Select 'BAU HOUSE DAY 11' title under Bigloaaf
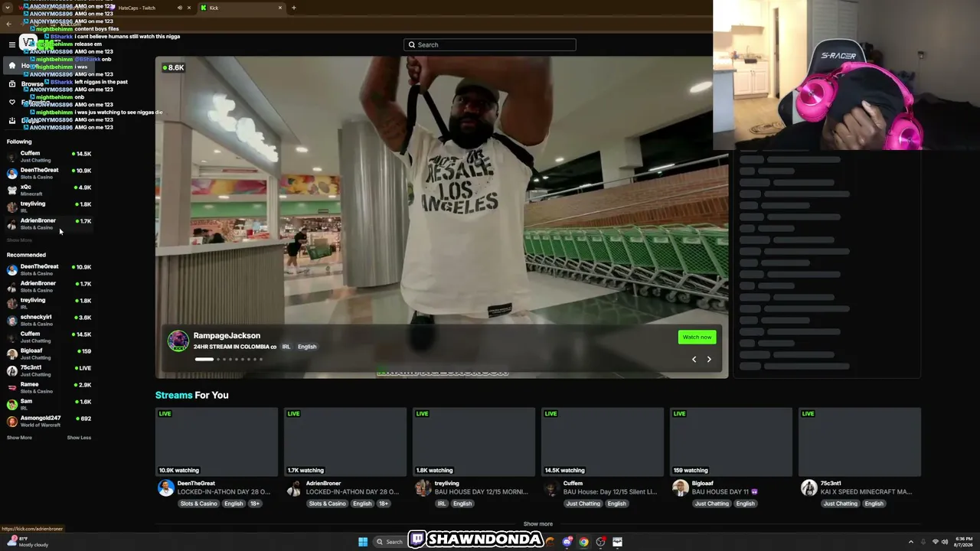980x551 pixels. coord(725,492)
